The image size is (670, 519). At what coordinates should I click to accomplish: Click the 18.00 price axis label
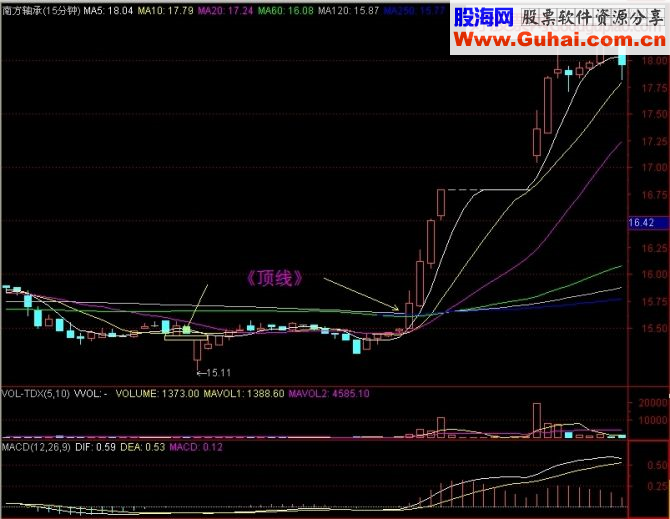(654, 61)
